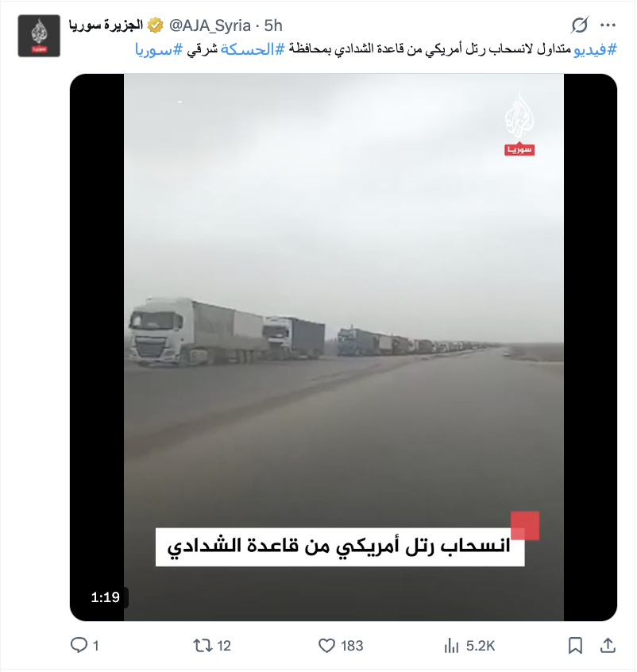Viewport: 637px width, 672px height.
Task: Open the share arrow icon
Action: coord(608,645)
